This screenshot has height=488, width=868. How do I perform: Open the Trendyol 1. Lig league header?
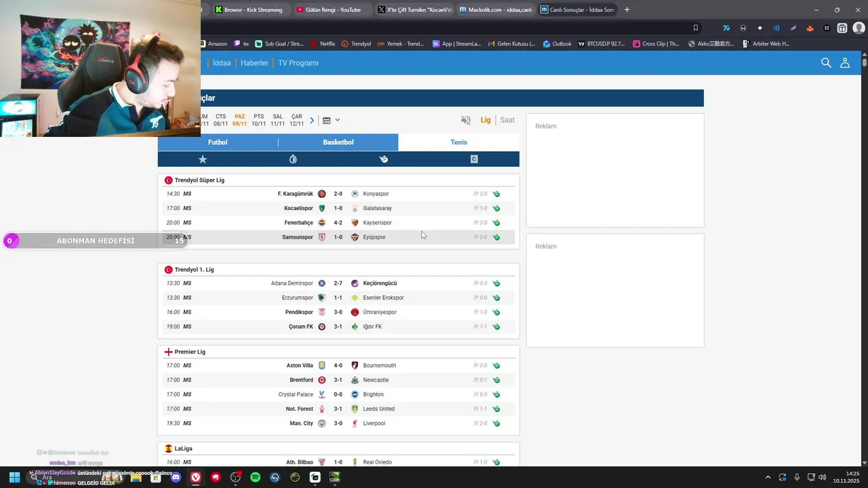[x=194, y=270]
